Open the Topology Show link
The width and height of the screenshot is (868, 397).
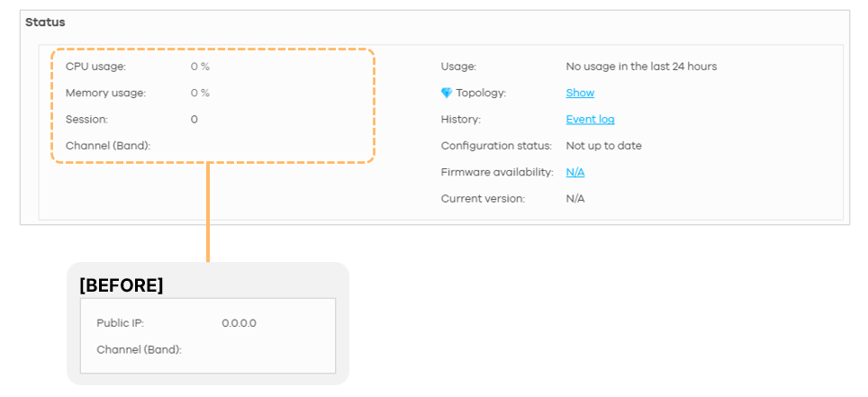(580, 93)
